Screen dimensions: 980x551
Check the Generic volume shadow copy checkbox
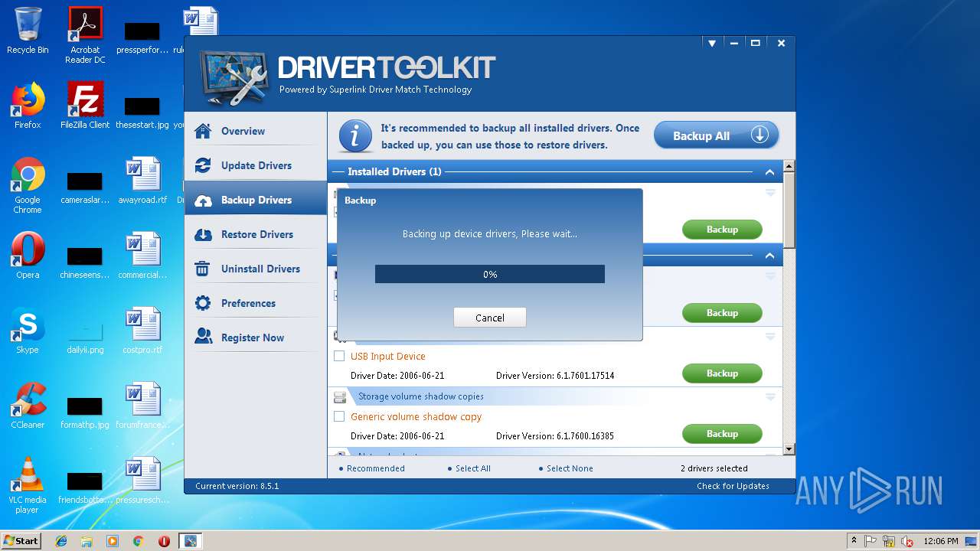[339, 416]
